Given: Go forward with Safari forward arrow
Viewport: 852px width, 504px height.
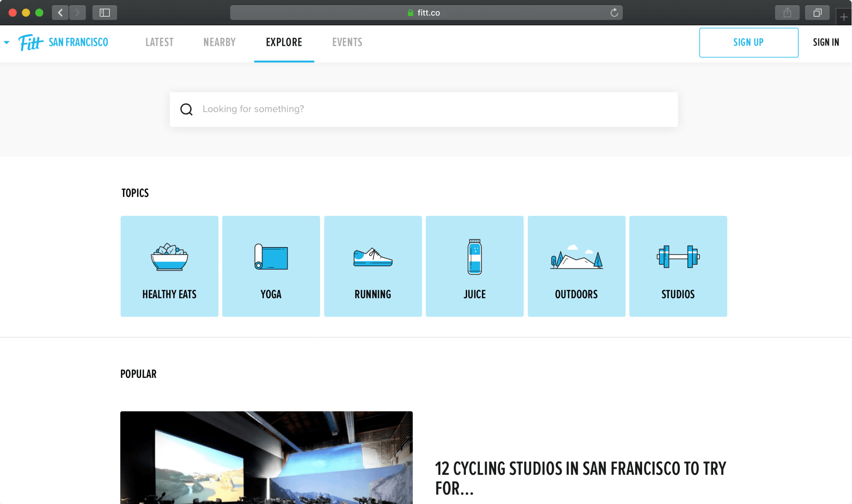Looking at the screenshot, I should (x=77, y=13).
